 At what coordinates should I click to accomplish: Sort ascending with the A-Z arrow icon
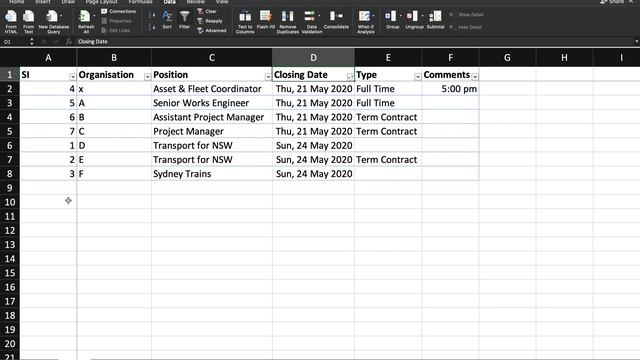(x=152, y=15)
